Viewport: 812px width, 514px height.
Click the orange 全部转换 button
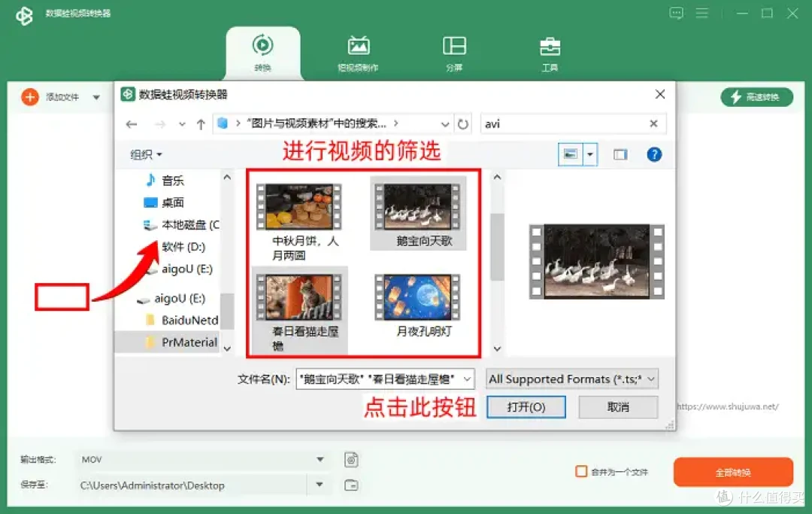(733, 472)
